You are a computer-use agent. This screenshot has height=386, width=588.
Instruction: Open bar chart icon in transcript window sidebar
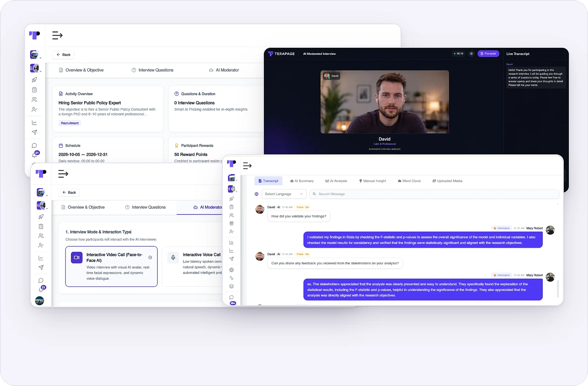click(232, 242)
